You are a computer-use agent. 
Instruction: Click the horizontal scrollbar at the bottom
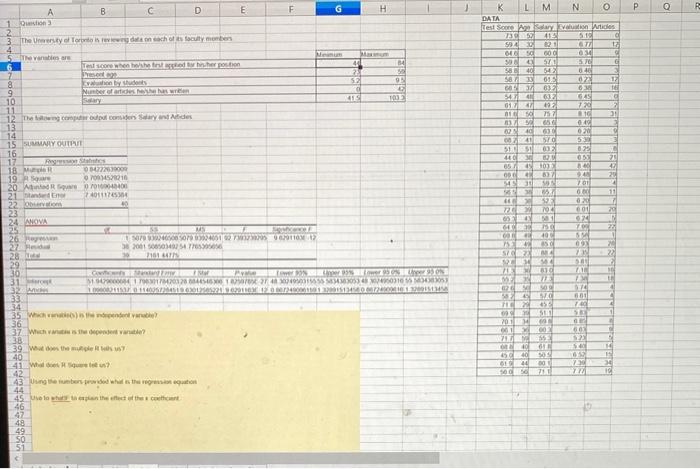tap(231, 458)
